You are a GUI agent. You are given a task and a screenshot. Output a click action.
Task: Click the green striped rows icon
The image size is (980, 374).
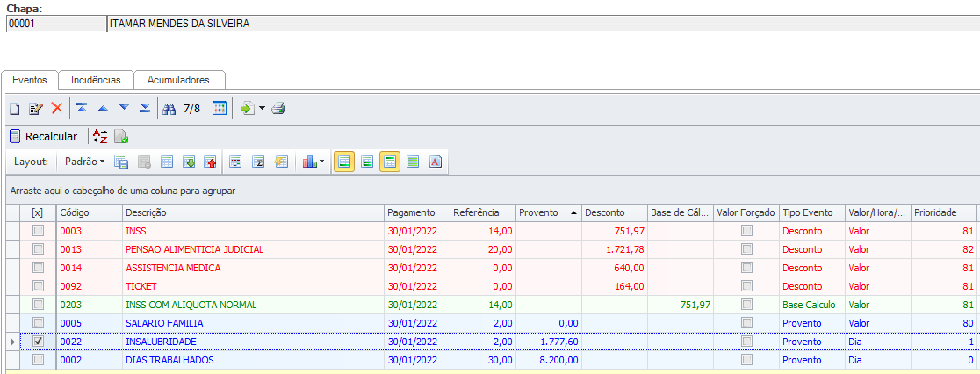(x=413, y=162)
